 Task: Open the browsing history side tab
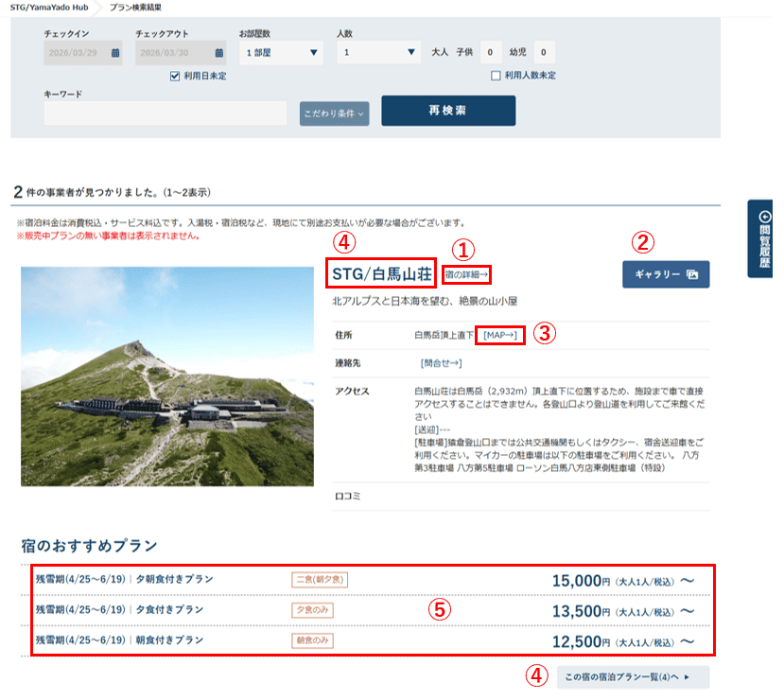(x=763, y=237)
